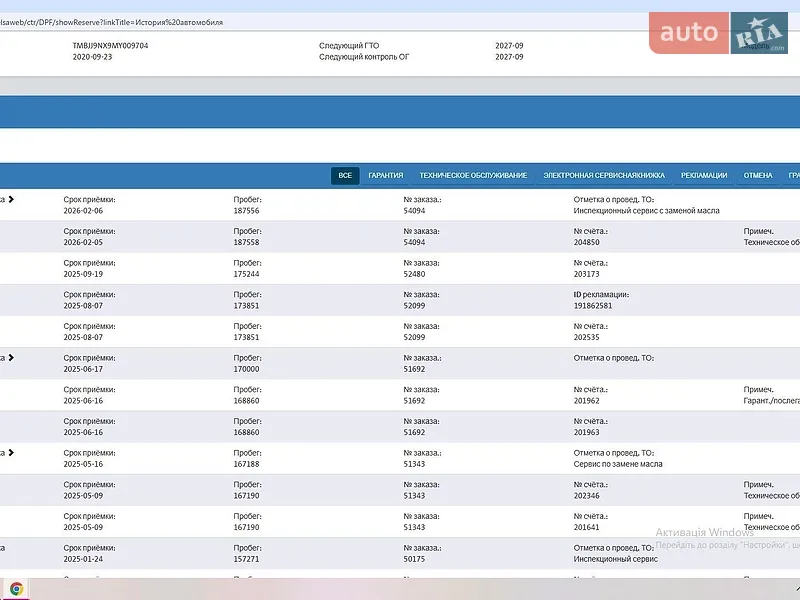Open the ЭЛЕКТРОННАЯ СЕРВИСНАЯ КНИЖКА tab
800x600 pixels.
coord(604,176)
